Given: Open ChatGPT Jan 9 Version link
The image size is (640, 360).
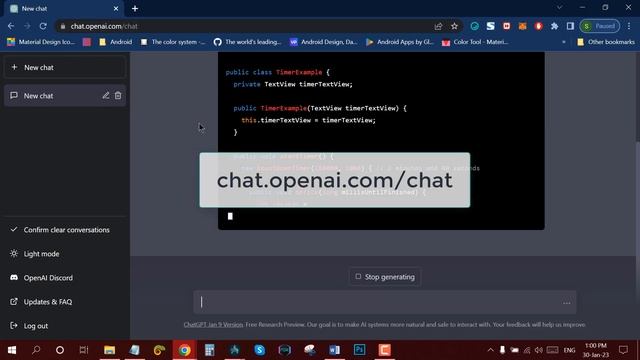Looking at the screenshot, I should tap(213, 324).
